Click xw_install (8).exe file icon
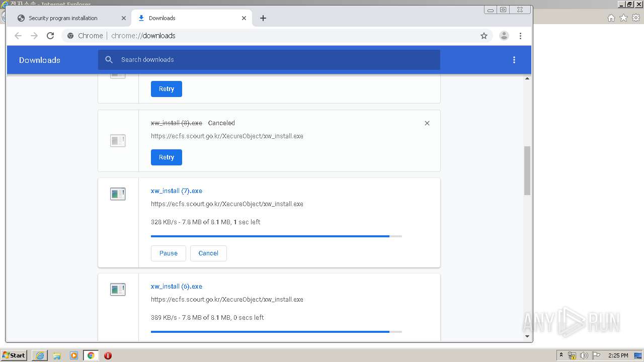This screenshot has width=644, height=362. point(118,141)
